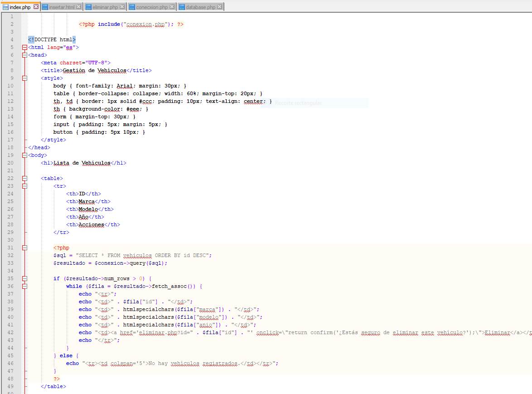Screen dimensions: 532x394
Task: Collapse the head tag fold marker
Action: [x=24, y=55]
